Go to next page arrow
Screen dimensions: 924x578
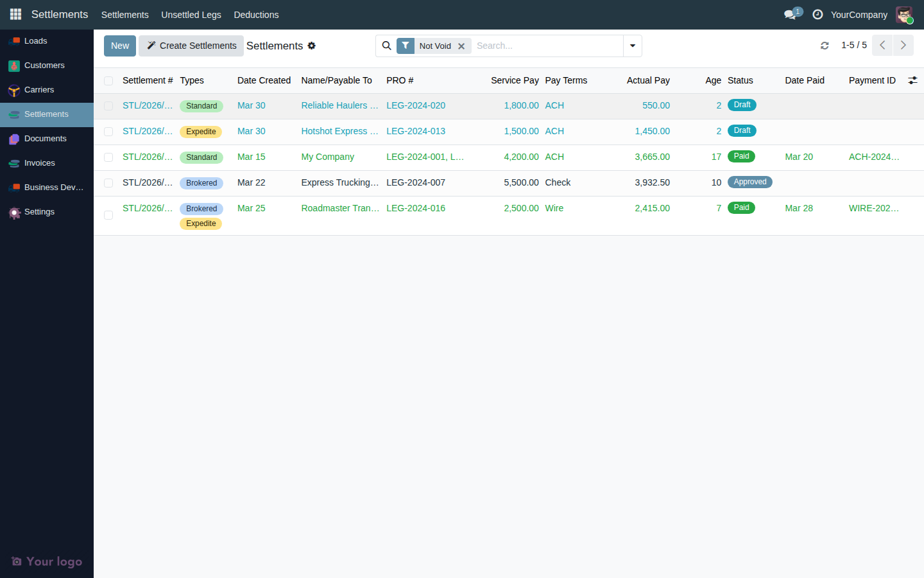pyautogui.click(x=903, y=45)
